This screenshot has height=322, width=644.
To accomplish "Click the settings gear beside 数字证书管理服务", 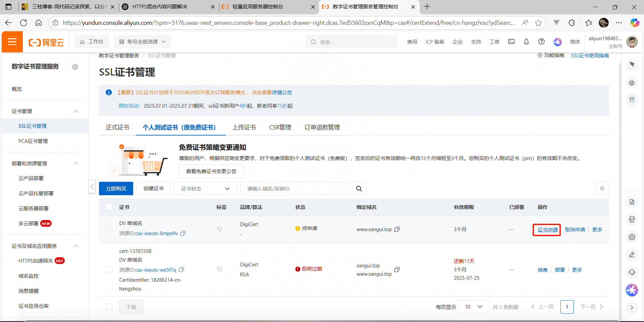I will (x=75, y=67).
